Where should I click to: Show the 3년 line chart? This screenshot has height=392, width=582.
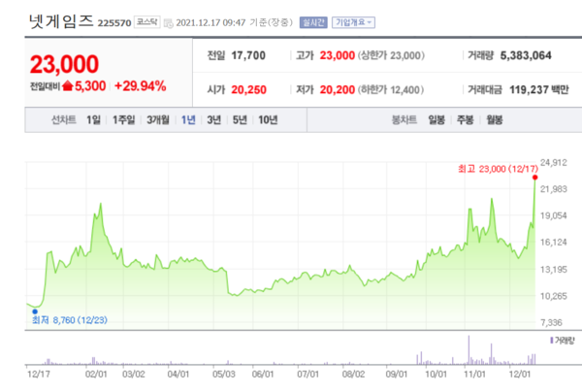[x=213, y=120]
